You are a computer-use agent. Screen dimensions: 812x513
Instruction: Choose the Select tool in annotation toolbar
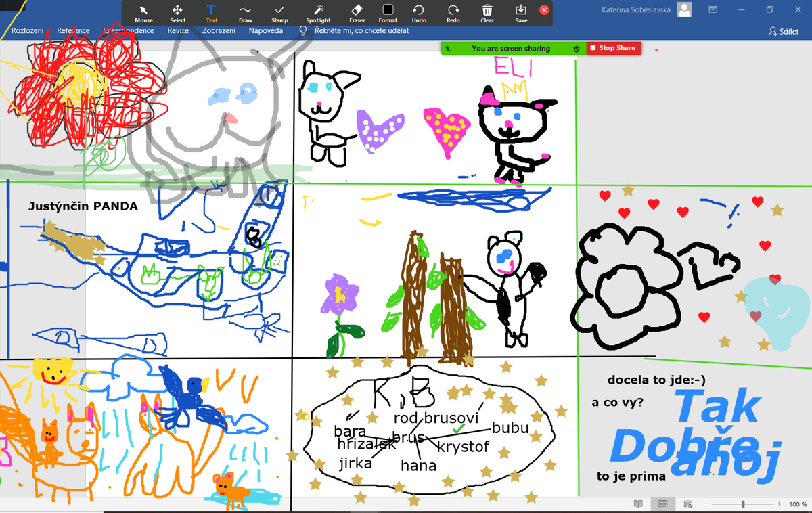click(x=177, y=14)
